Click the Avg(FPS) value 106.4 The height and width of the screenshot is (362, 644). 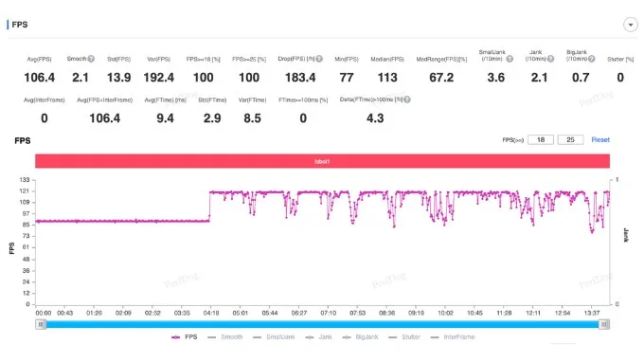click(40, 78)
